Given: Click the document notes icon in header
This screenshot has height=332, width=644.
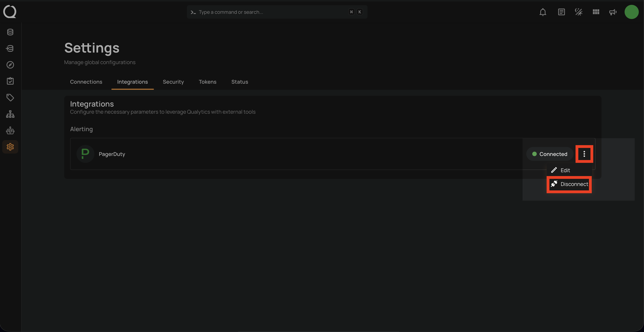Looking at the screenshot, I should [561, 12].
